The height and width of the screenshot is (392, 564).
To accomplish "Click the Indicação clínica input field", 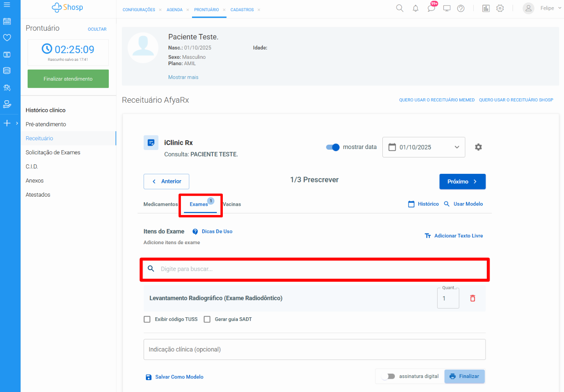I will coord(314,350).
